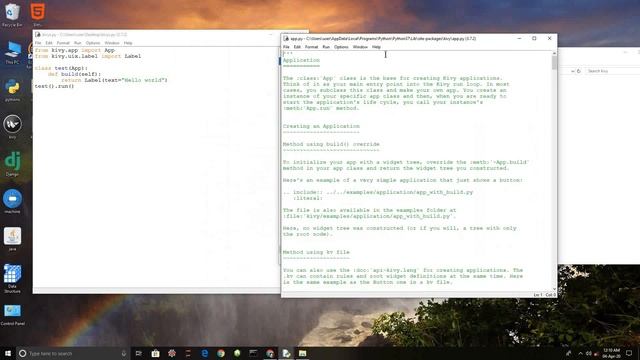Show hidden system tray icons

point(580,353)
